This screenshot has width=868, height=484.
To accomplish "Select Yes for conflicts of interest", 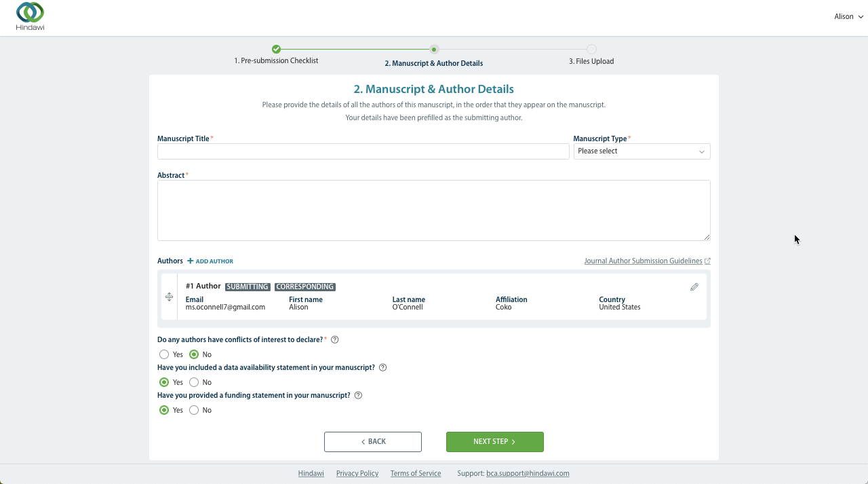I will coord(164,354).
